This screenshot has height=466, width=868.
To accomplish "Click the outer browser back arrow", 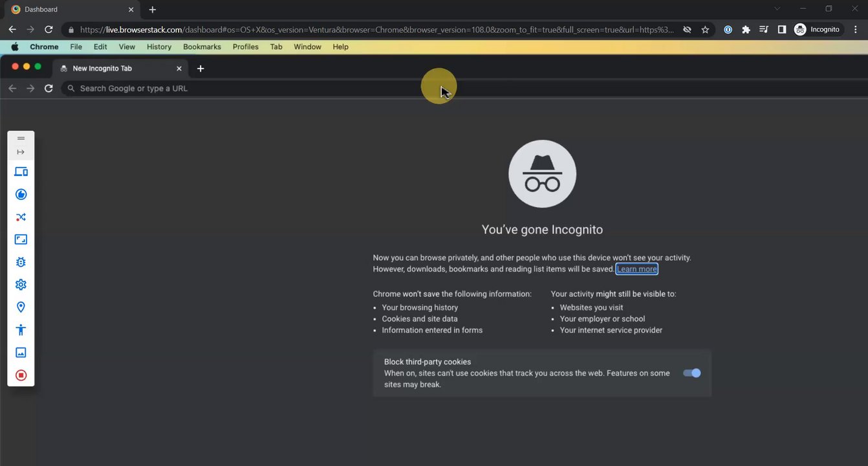I will [12, 30].
